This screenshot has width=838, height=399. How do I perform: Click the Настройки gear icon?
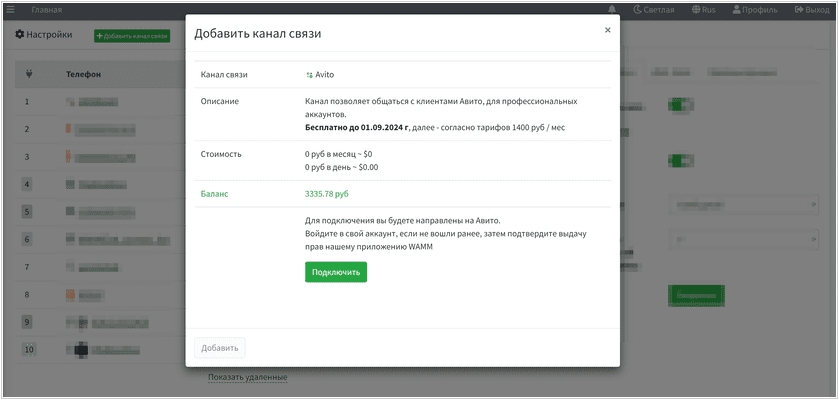pyautogui.click(x=20, y=35)
